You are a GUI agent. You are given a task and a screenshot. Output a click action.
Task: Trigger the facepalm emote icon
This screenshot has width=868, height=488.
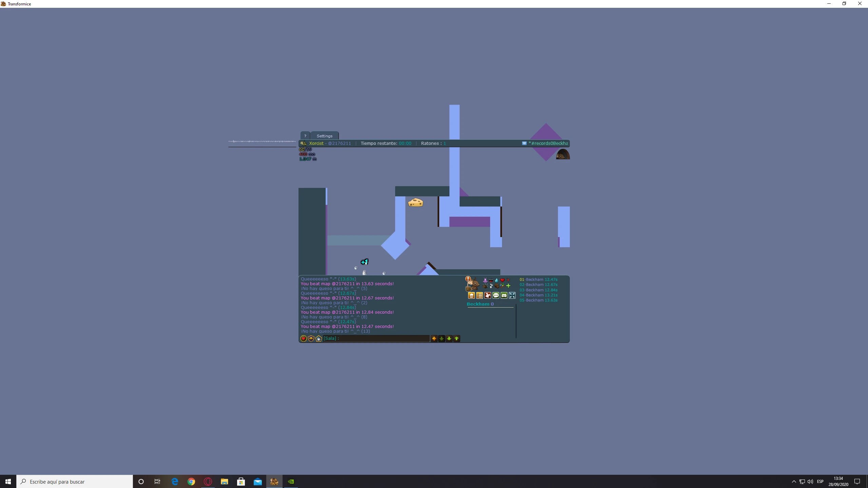click(497, 286)
